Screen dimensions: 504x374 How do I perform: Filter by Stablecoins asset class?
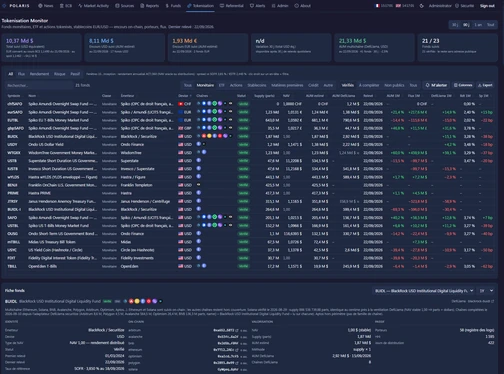pyautogui.click(x=257, y=85)
